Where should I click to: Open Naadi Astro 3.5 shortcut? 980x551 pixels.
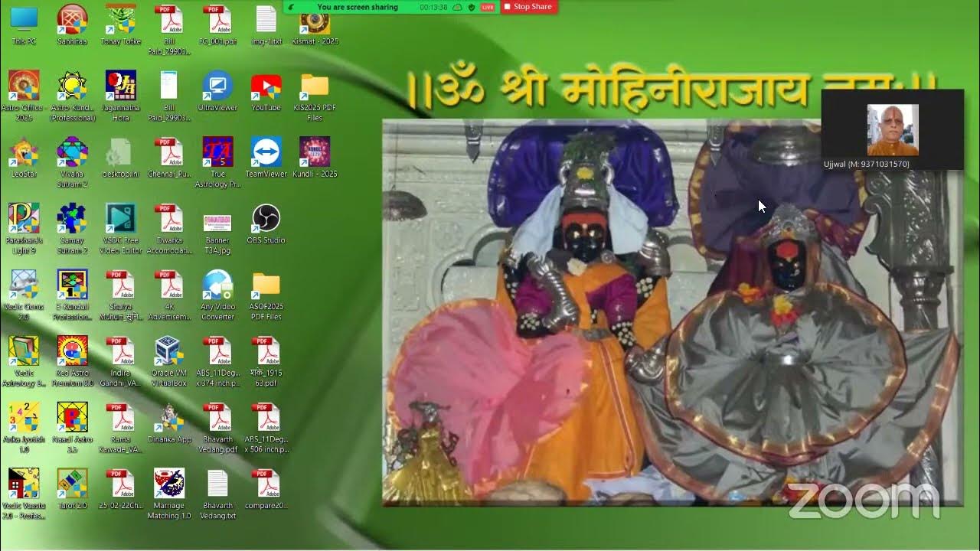coord(72,429)
